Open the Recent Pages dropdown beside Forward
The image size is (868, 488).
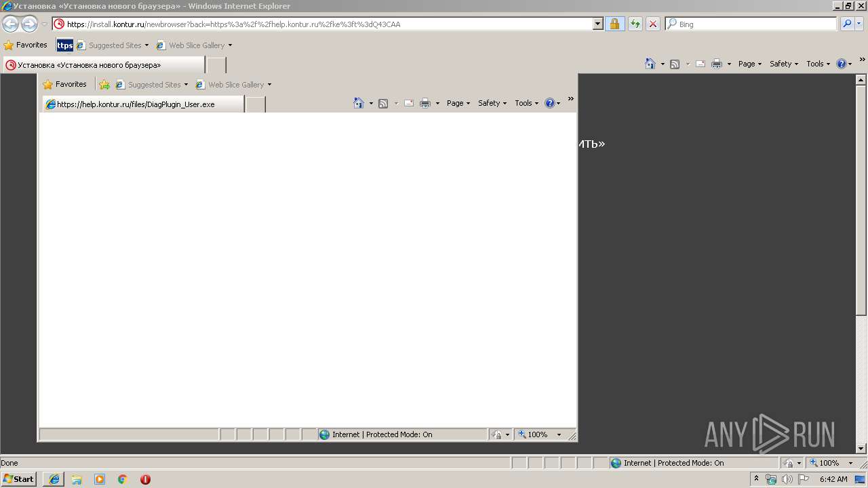tap(44, 24)
